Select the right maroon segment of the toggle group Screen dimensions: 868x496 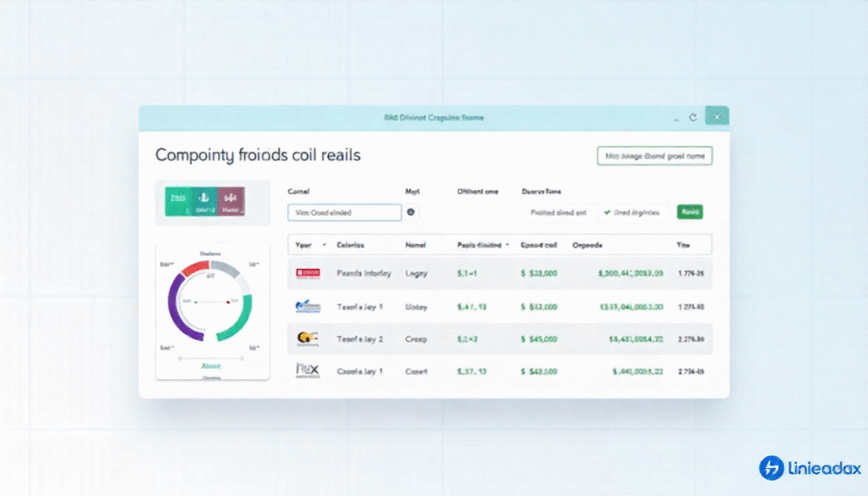point(231,203)
